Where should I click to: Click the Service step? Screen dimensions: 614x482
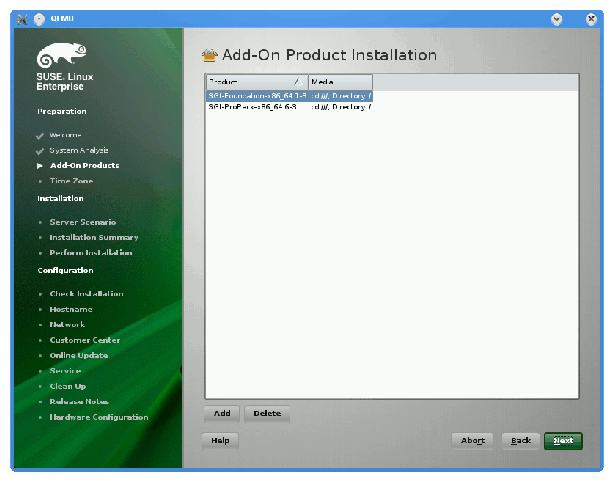pyautogui.click(x=65, y=371)
